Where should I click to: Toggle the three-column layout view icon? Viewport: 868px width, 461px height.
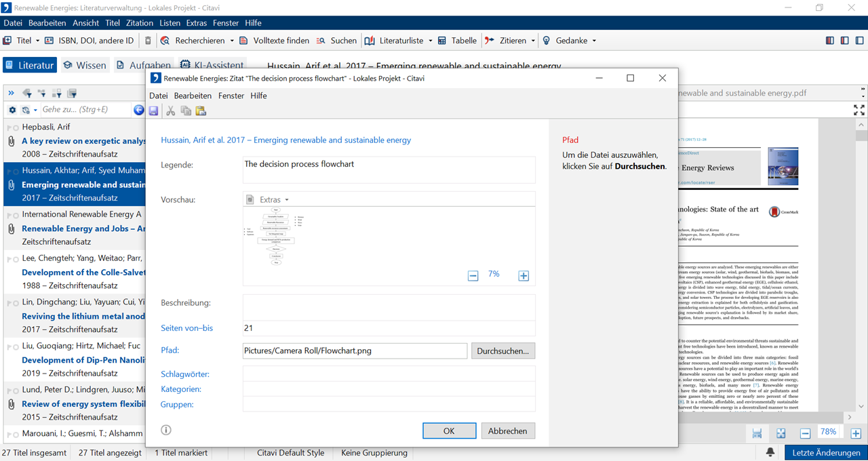[830, 41]
